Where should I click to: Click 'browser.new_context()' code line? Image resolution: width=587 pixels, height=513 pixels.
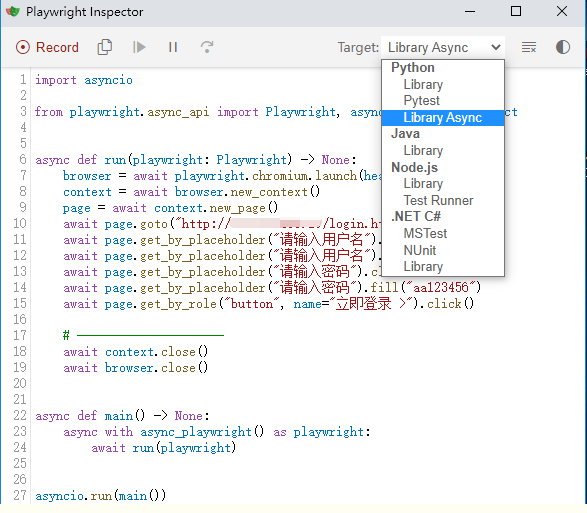click(192, 192)
